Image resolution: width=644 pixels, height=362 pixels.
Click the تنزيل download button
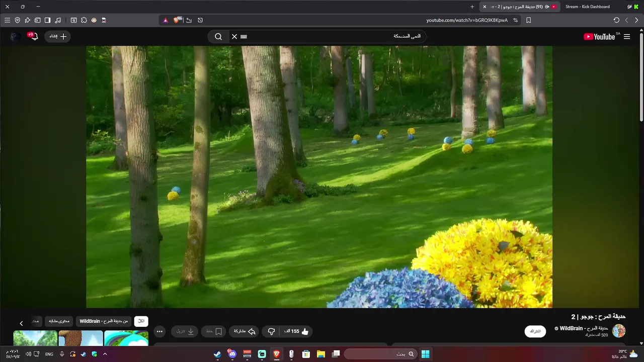(x=185, y=331)
